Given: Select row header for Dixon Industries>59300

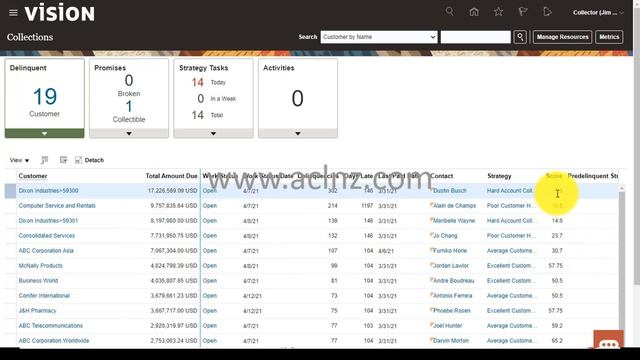Looking at the screenshot, I should (10, 191).
